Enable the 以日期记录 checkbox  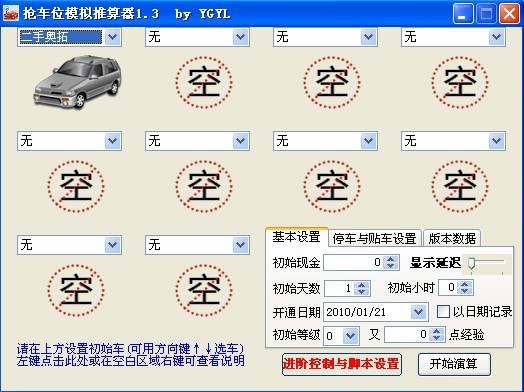(x=443, y=312)
